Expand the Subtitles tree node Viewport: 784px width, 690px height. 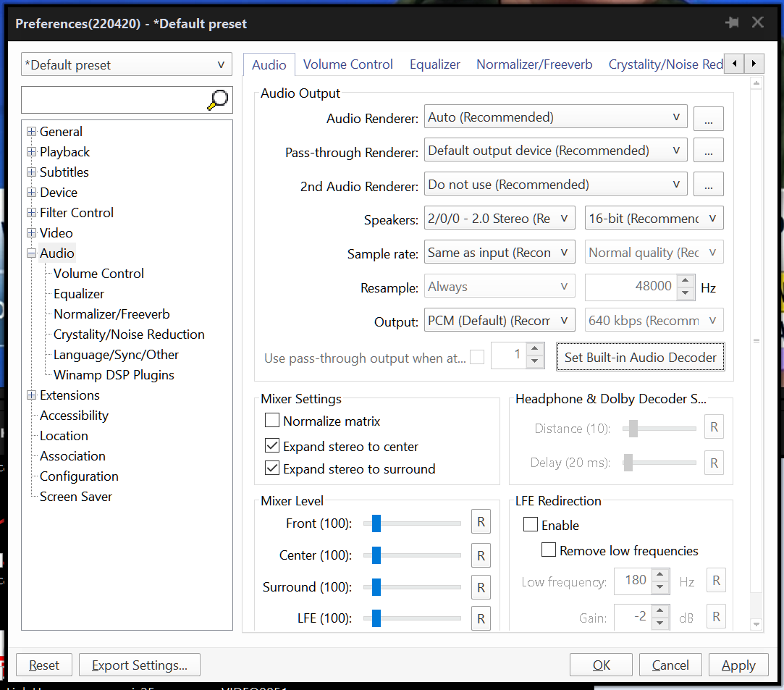[x=32, y=172]
